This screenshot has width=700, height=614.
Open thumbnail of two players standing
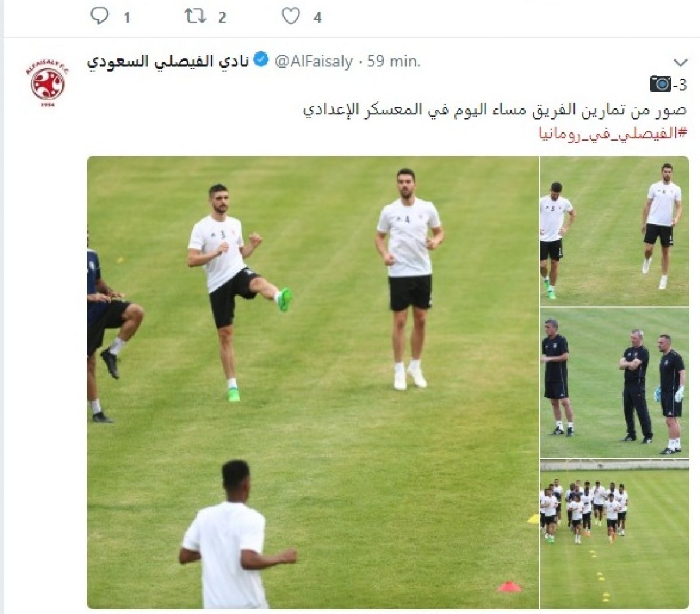tap(614, 231)
